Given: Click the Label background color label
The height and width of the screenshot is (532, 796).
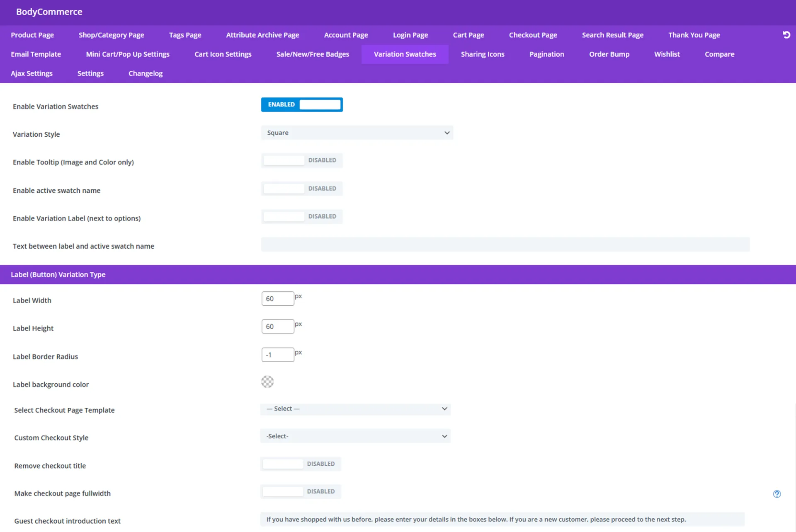Looking at the screenshot, I should 51,384.
